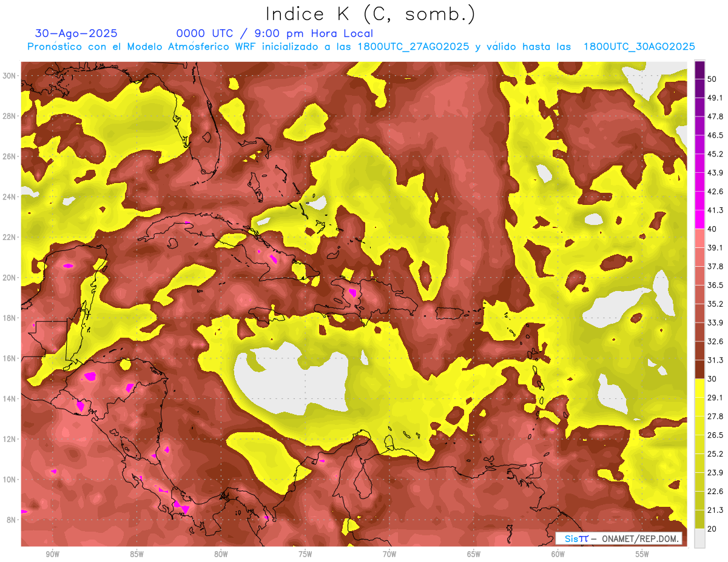Pick the bright yellow swatch between 30 and 29.1

pyautogui.click(x=699, y=389)
